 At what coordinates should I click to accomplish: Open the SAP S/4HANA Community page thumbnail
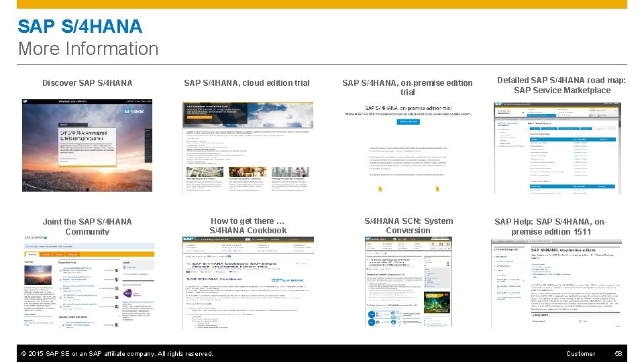(x=89, y=282)
